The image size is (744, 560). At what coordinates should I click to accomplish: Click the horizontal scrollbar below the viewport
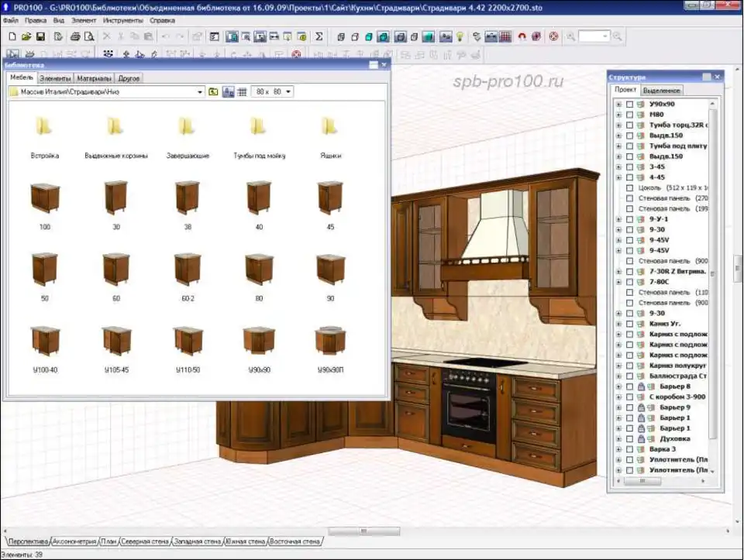click(x=364, y=531)
